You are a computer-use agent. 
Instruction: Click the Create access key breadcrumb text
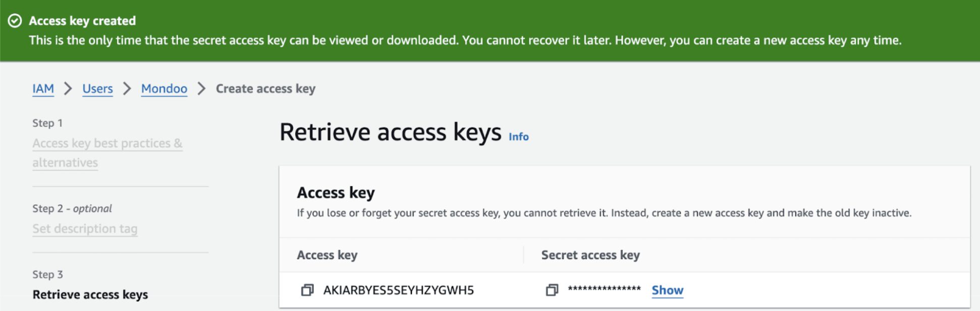tap(265, 89)
